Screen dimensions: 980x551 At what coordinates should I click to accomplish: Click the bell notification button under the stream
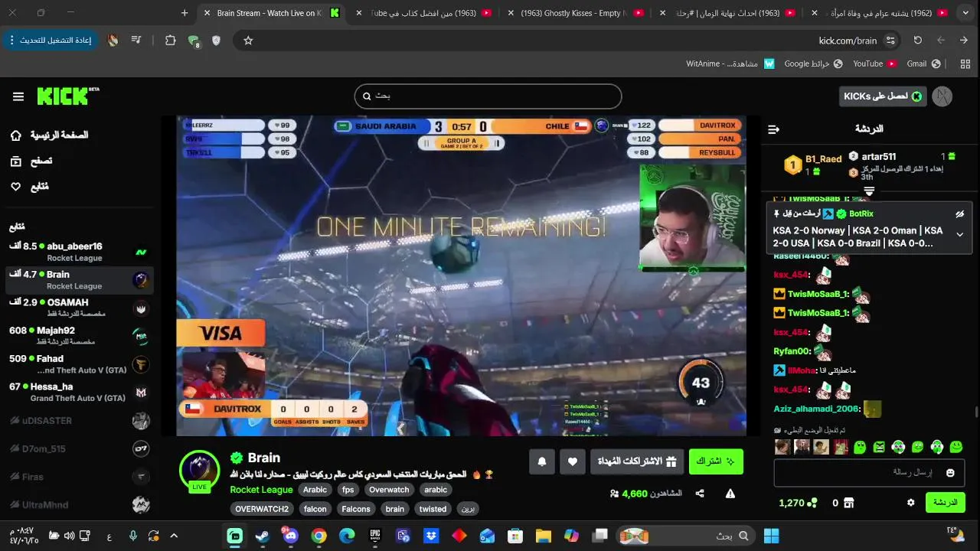click(542, 461)
